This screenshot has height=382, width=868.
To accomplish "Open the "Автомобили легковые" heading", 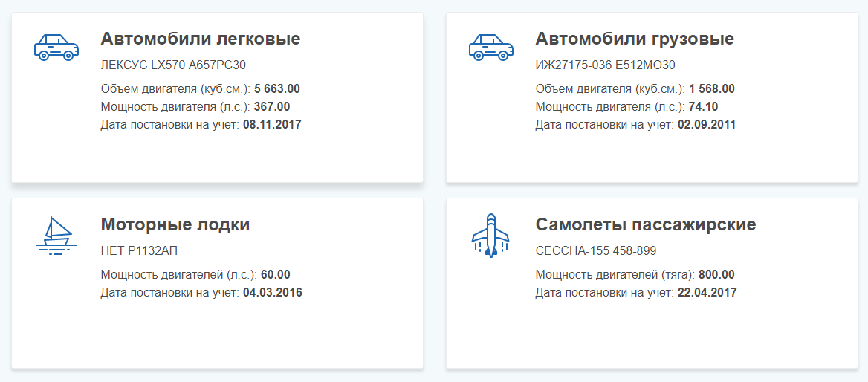I will point(201,39).
